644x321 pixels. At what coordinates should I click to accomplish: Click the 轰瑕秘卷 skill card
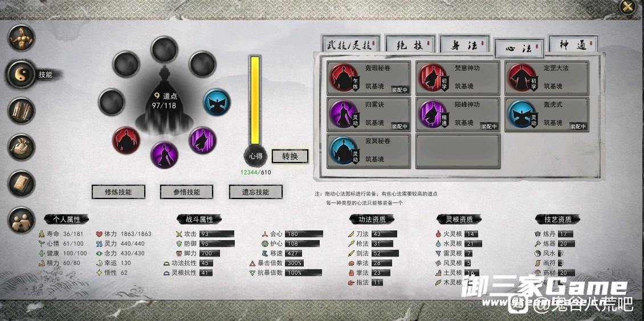[369, 78]
